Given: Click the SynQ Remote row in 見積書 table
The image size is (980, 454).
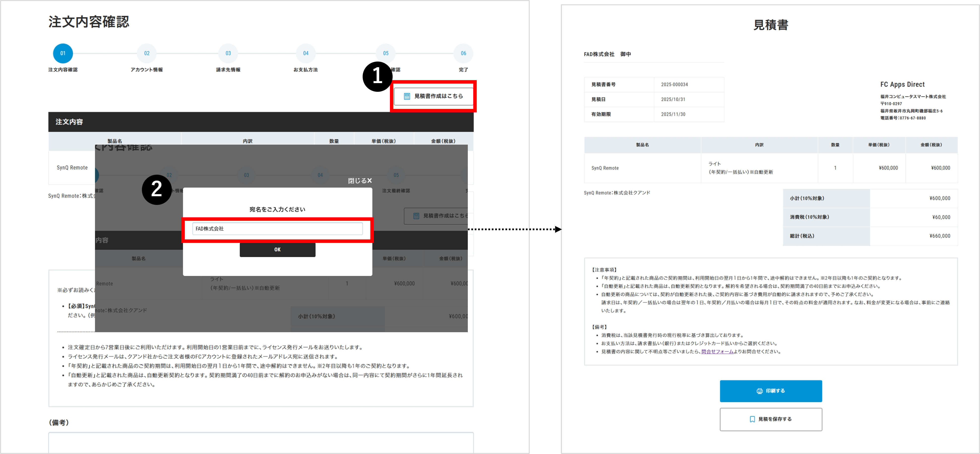Looking at the screenshot, I should 605,168.
